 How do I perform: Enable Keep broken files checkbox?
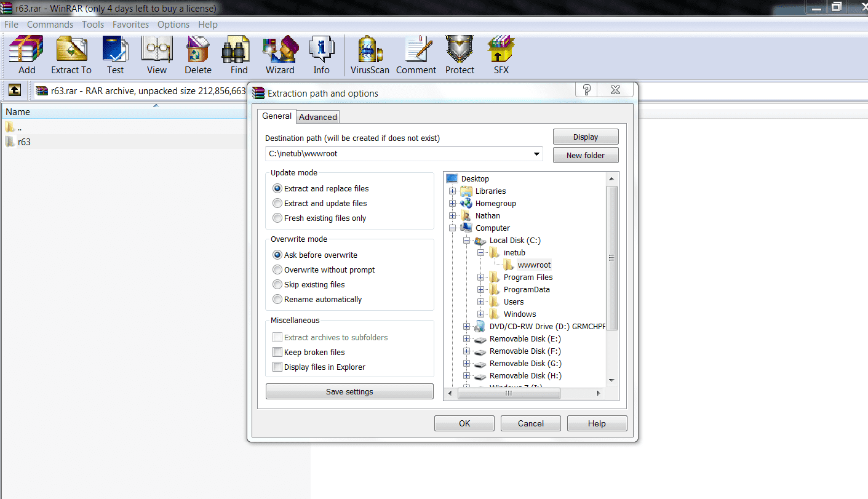[x=277, y=352]
